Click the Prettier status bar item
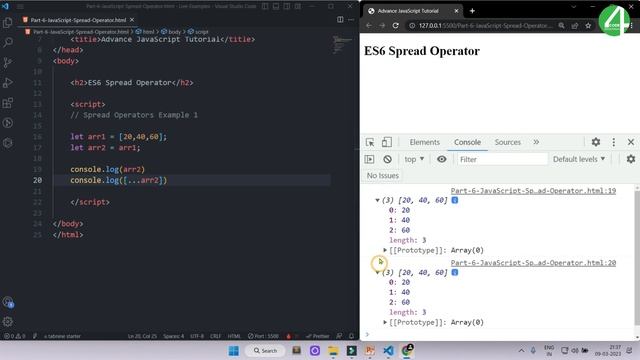 318,336
